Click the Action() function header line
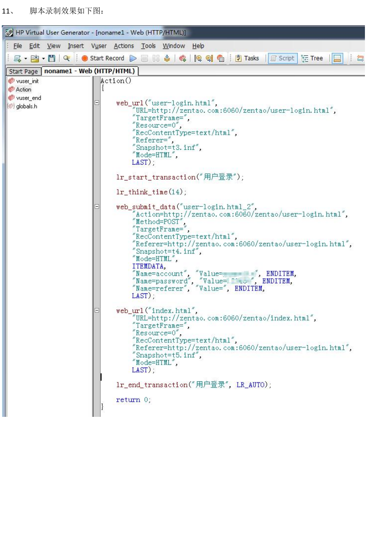The image size is (392, 554). click(x=116, y=81)
